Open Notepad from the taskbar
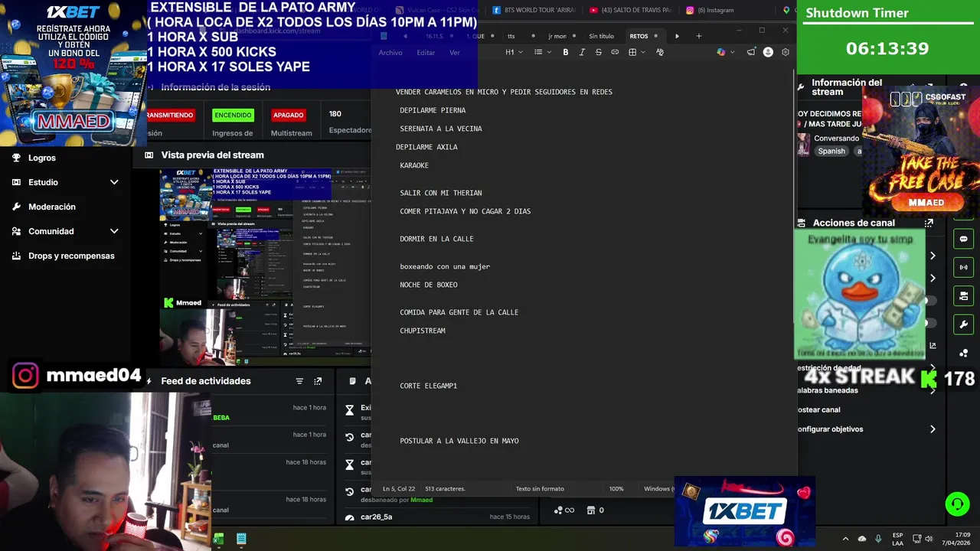 tap(241, 539)
